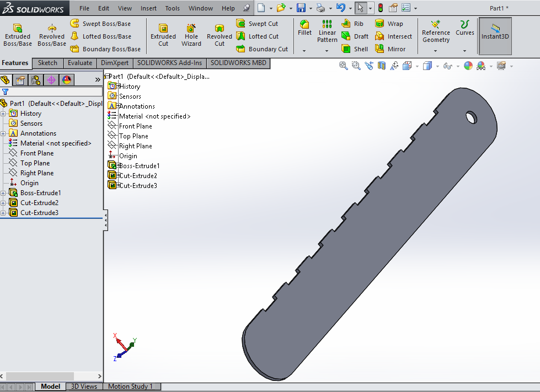
Task: Open the Section View tool
Action: 382,66
